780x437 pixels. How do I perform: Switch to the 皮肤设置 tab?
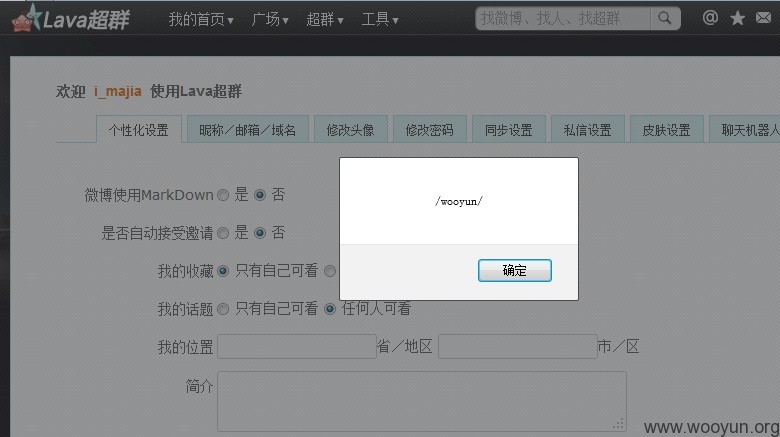(x=666, y=130)
